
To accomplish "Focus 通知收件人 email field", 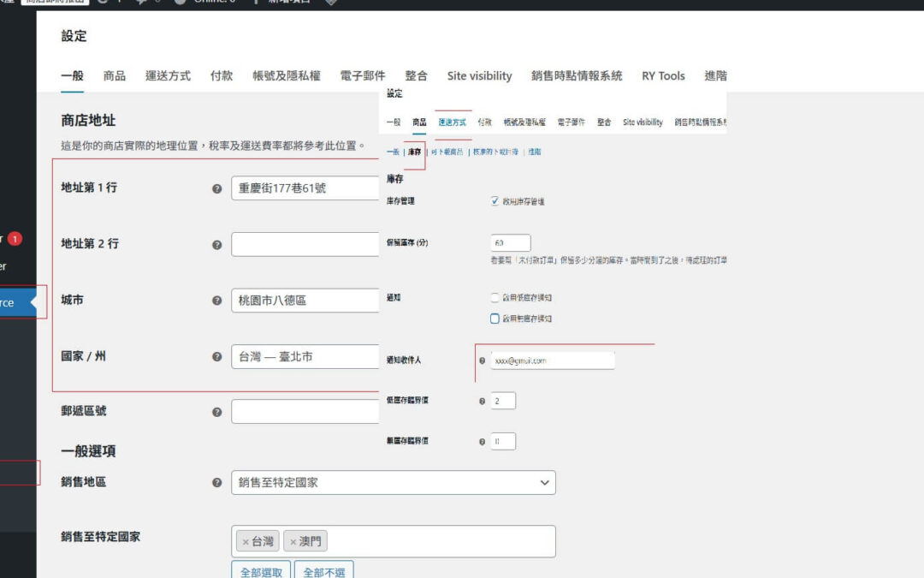I will click(x=553, y=361).
